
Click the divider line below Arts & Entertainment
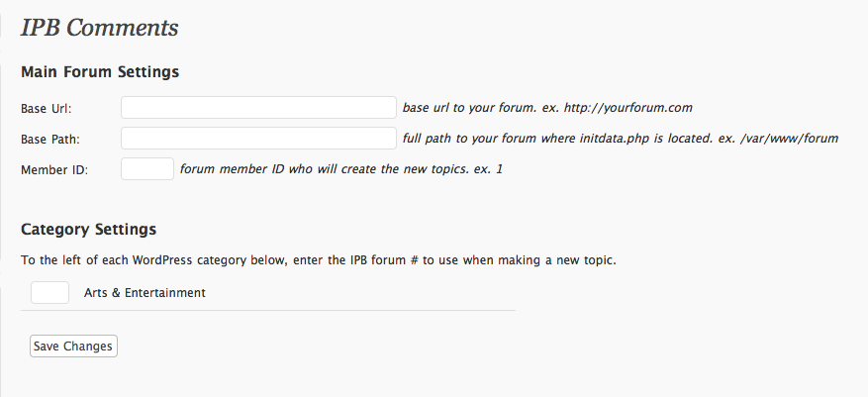268,311
